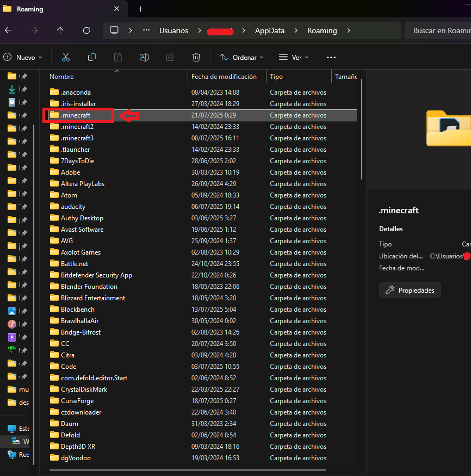Select the Blockbench folder
This screenshot has width=471, height=476.
(x=78, y=309)
